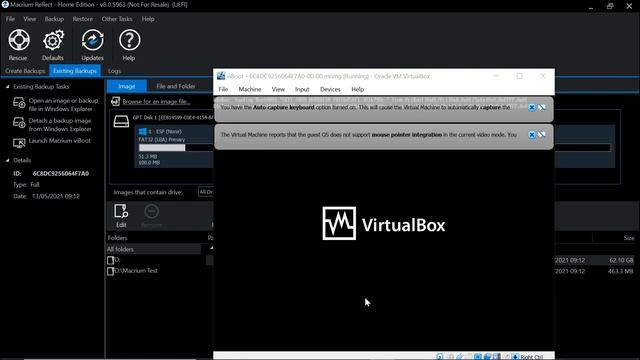This screenshot has width=640, height=360.
Task: Maximize the VirtualBox viBoot window
Action: tap(519, 76)
